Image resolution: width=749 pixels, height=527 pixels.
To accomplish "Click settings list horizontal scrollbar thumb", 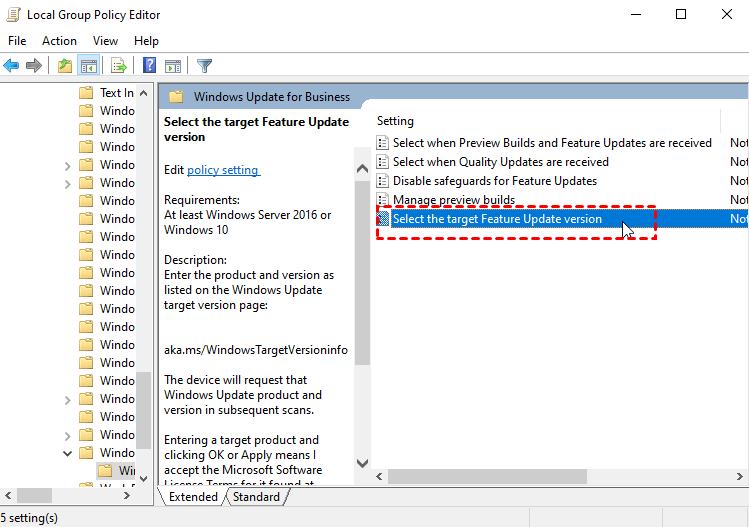I will [487, 476].
